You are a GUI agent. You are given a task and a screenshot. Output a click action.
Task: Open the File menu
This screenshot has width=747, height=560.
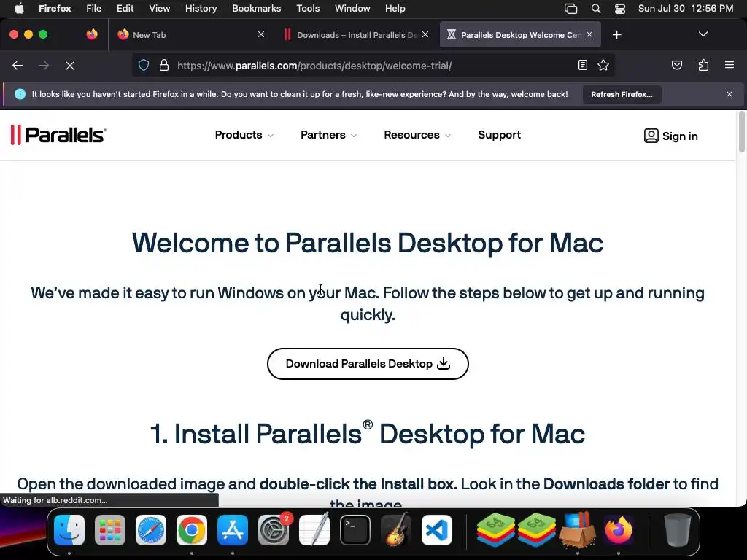click(x=94, y=9)
